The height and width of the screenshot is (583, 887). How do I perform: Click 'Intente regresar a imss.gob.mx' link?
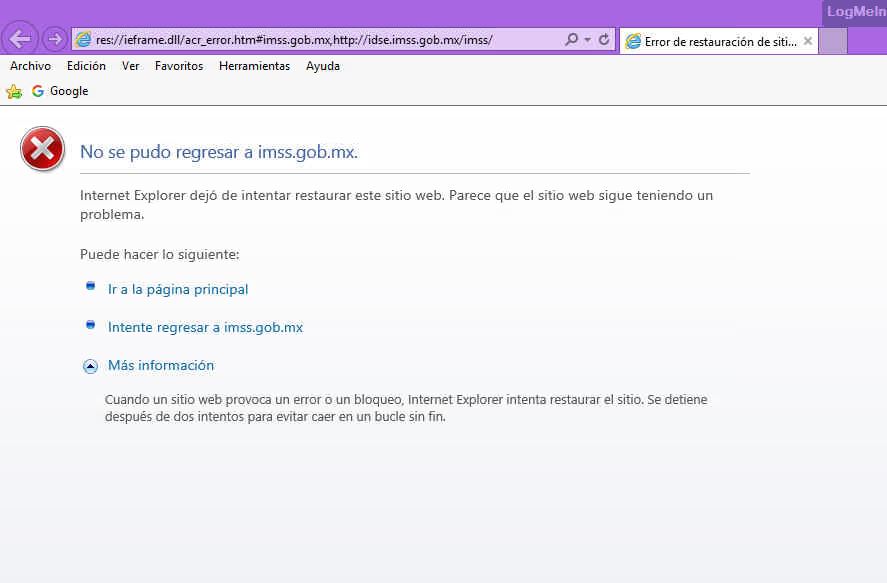coord(205,327)
